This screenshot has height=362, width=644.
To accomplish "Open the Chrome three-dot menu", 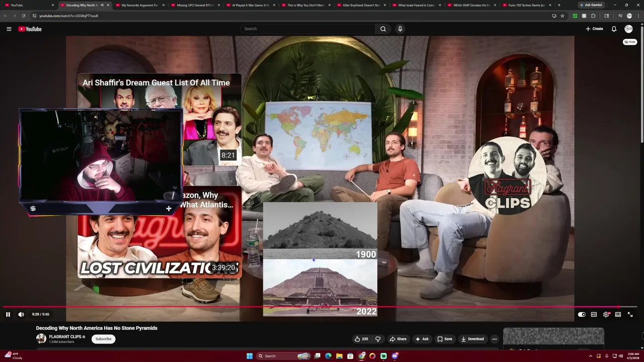I will pyautogui.click(x=638, y=16).
